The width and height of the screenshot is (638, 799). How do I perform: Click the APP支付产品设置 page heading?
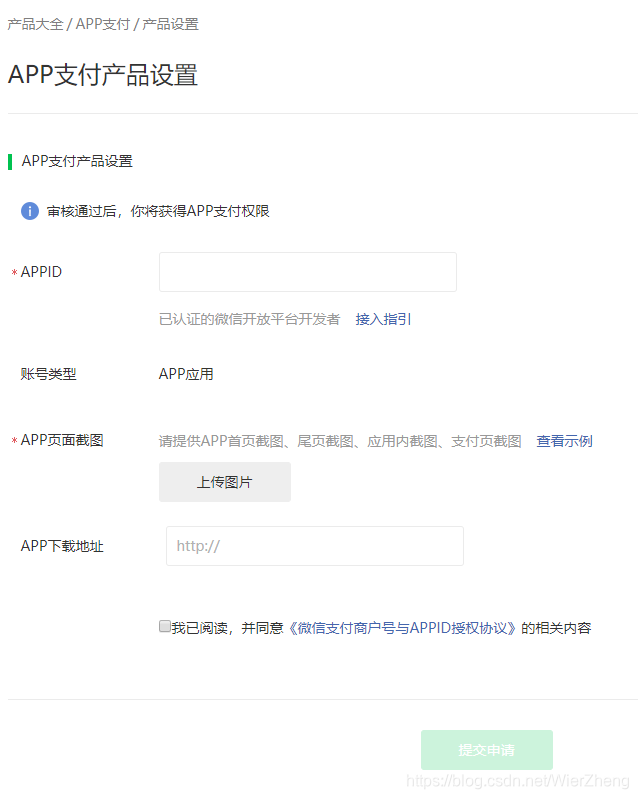coord(103,74)
